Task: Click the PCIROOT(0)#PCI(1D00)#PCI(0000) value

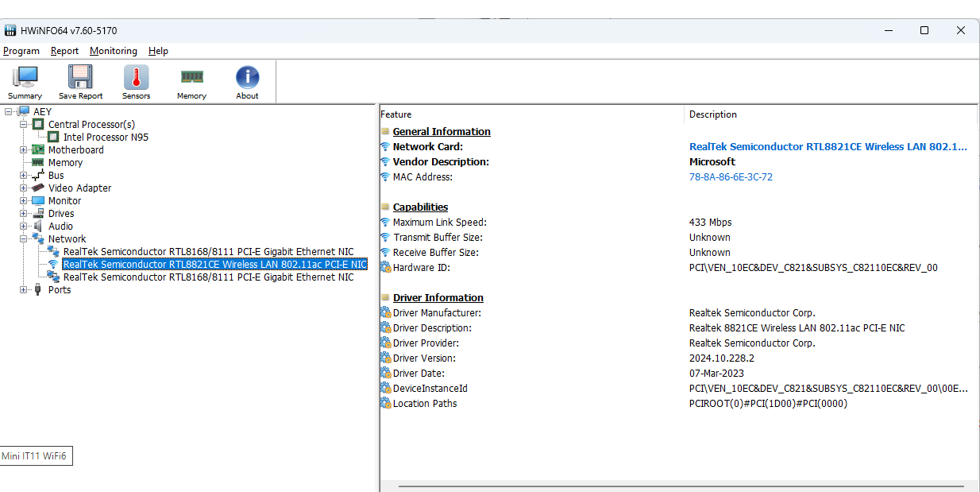Action: [768, 404]
